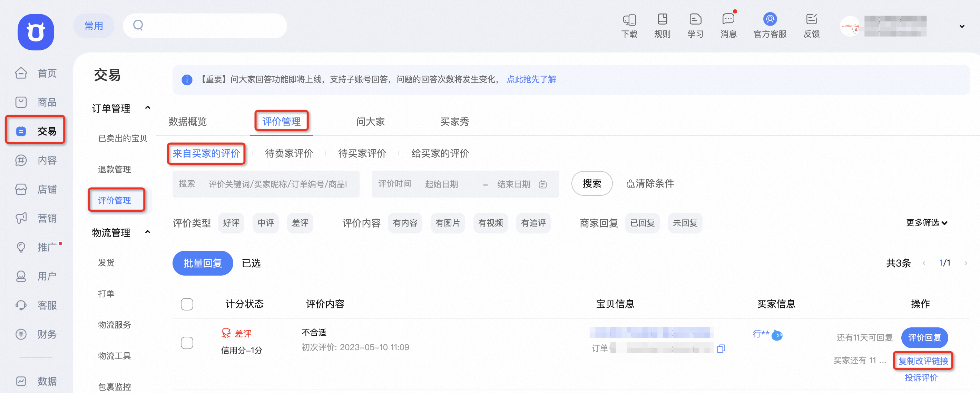Open 用户 users in sidebar
The height and width of the screenshot is (393, 980).
click(36, 276)
